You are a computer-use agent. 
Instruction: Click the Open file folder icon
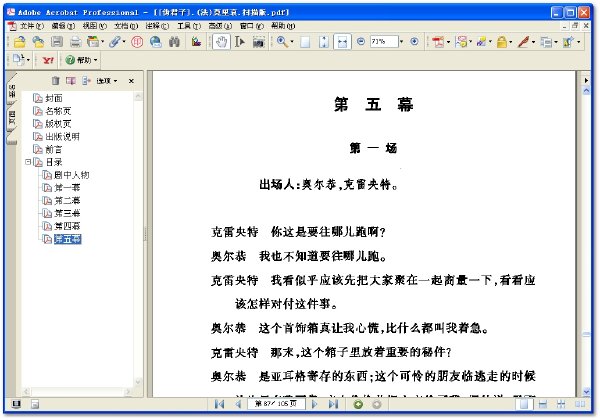point(20,42)
